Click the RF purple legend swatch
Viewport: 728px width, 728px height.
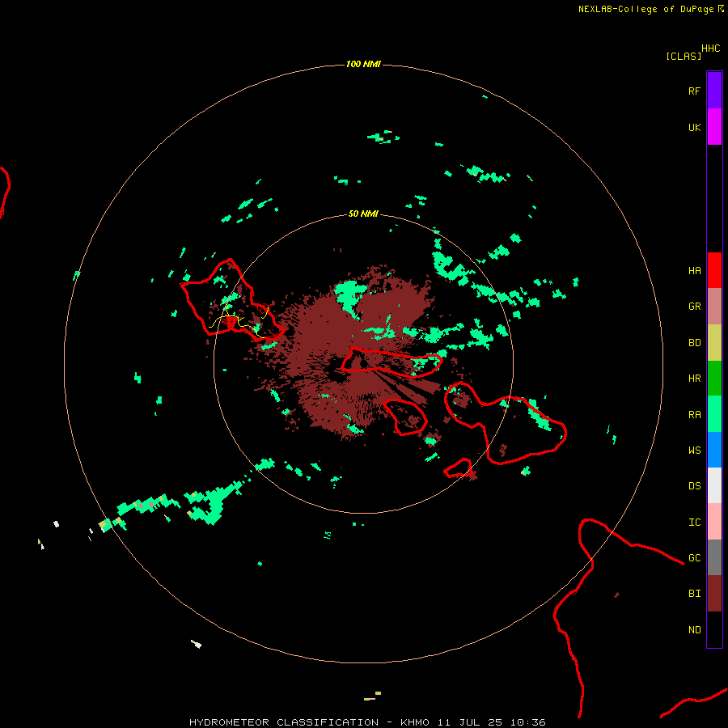pyautogui.click(x=714, y=91)
